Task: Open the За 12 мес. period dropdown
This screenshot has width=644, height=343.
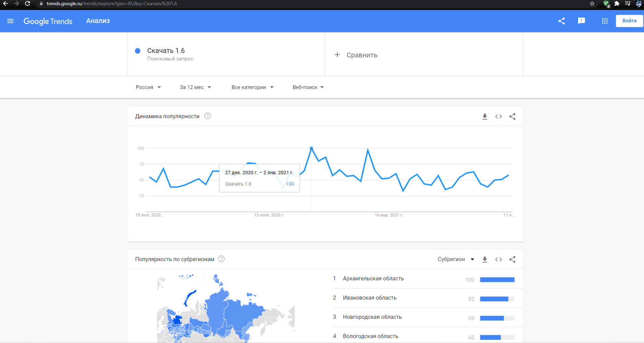Action: tap(195, 87)
